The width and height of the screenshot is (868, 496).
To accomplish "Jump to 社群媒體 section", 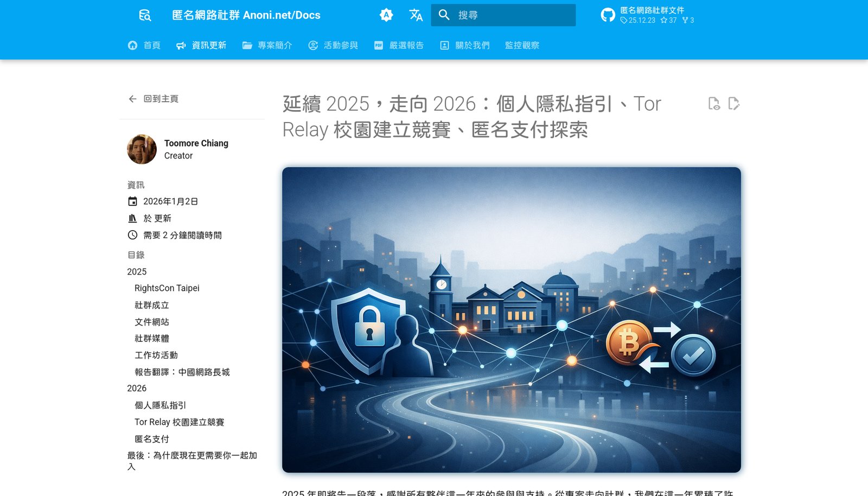I will click(x=152, y=339).
